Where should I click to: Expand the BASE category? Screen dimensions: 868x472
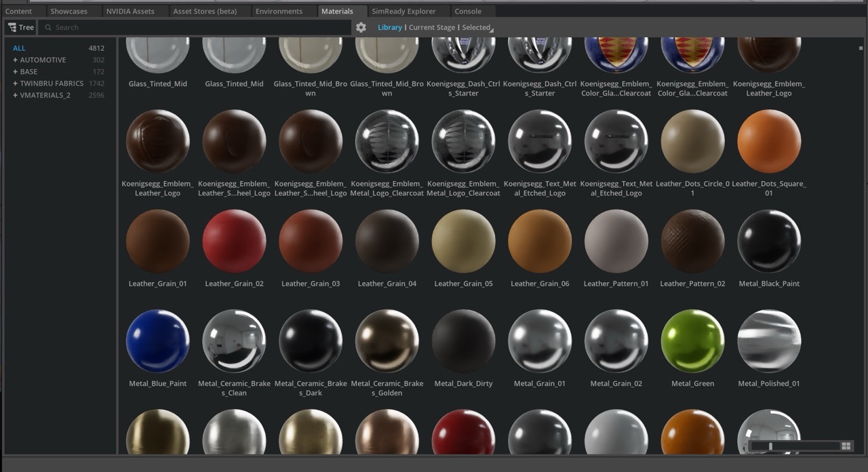(15, 71)
